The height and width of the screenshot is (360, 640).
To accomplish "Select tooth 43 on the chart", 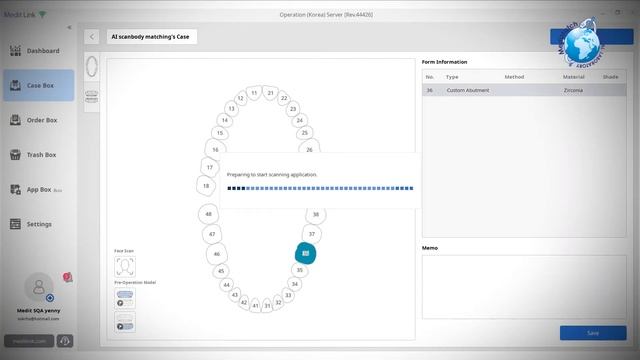I will click(x=235, y=295).
